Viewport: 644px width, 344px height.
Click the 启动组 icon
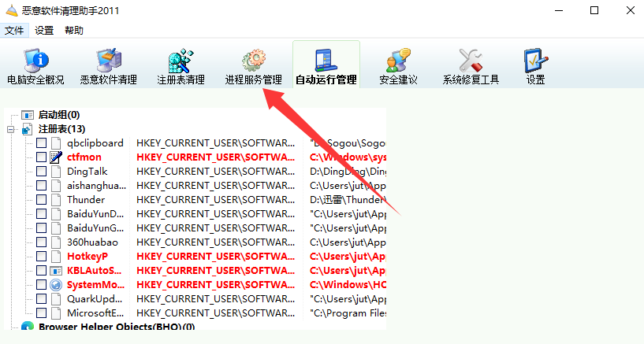tap(28, 115)
